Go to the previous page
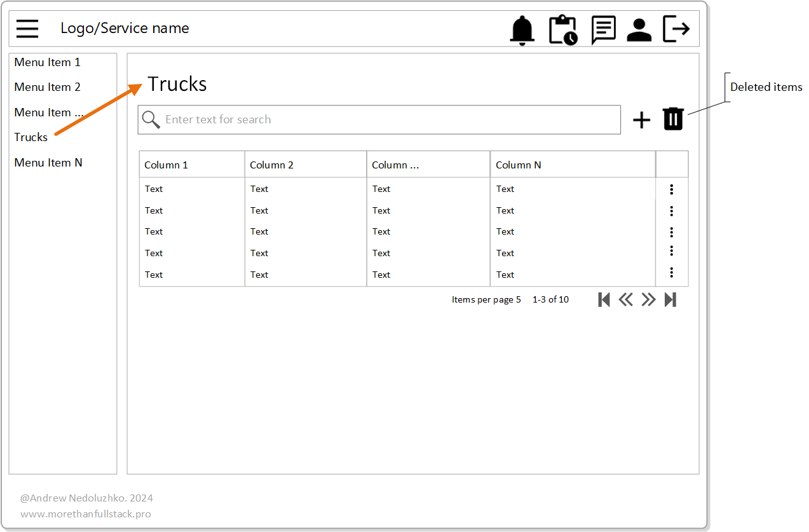The width and height of the screenshot is (809, 532). (x=626, y=299)
